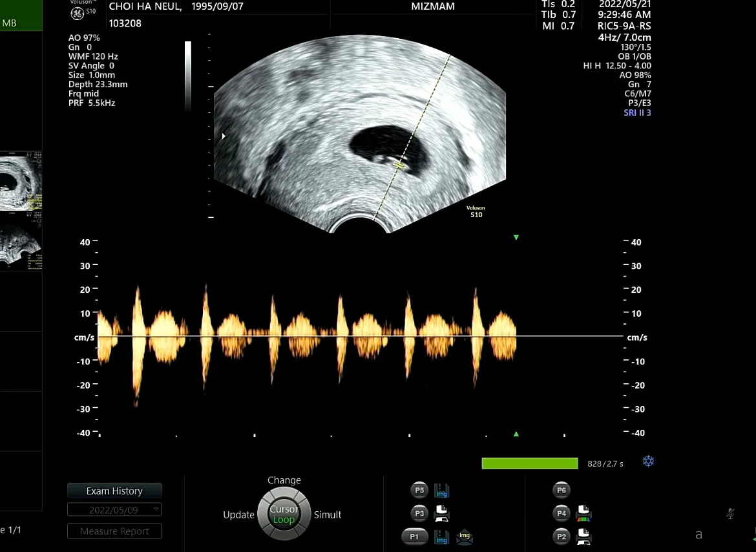
Task: Click the muted microphone icon
Action: 730,514
